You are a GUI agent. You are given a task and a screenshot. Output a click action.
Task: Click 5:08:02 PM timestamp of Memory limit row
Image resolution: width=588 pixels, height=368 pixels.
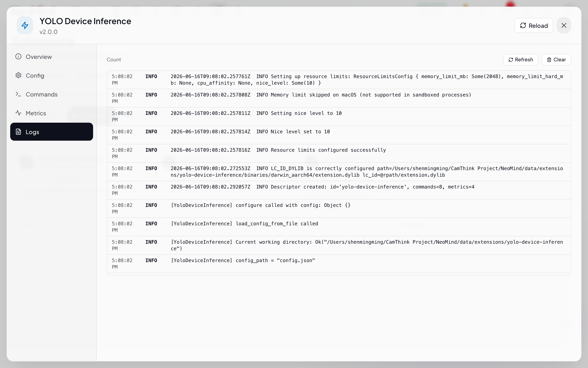(122, 98)
